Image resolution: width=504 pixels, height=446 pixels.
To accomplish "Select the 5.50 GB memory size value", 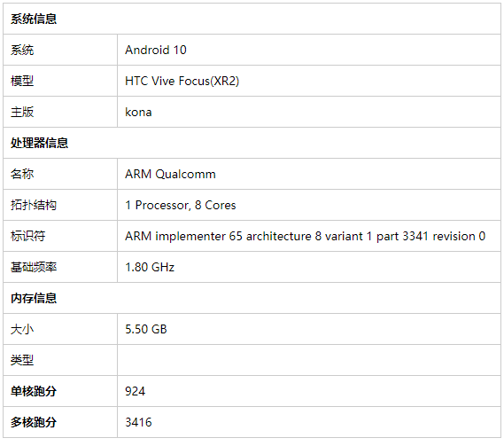I will coord(146,329).
